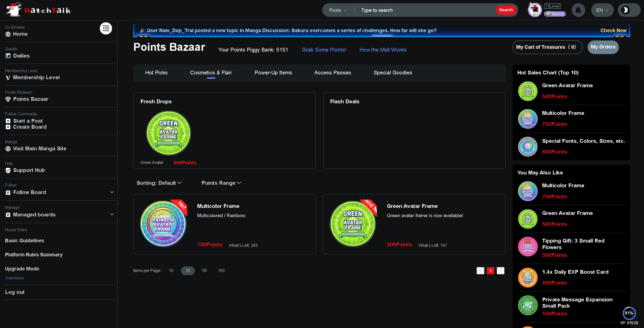Click the notification bell icon
The height and width of the screenshot is (328, 644).
click(578, 10)
